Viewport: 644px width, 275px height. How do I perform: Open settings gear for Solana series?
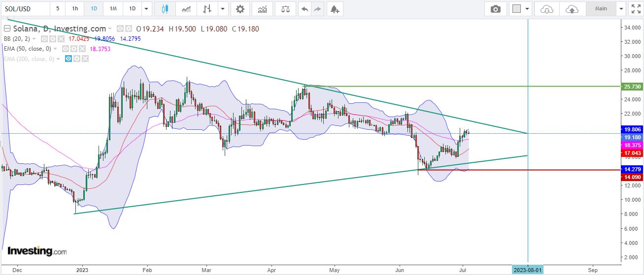pyautogui.click(x=128, y=29)
